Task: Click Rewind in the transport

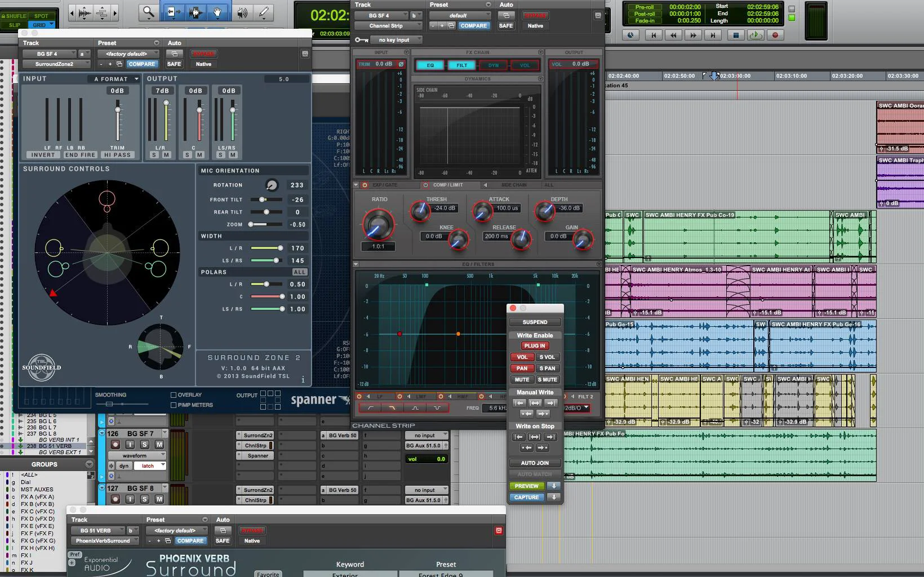Action: (673, 35)
